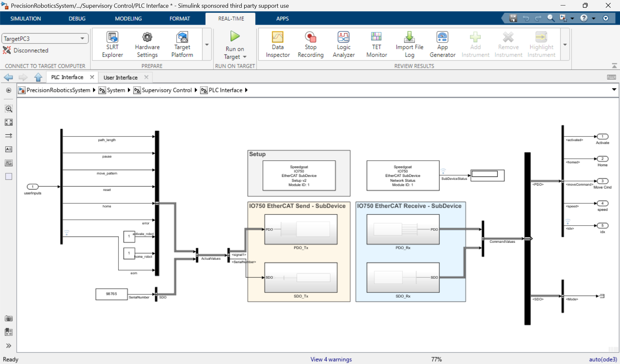The image size is (620, 364).
Task: Click the Add Instrument button
Action: (x=475, y=45)
